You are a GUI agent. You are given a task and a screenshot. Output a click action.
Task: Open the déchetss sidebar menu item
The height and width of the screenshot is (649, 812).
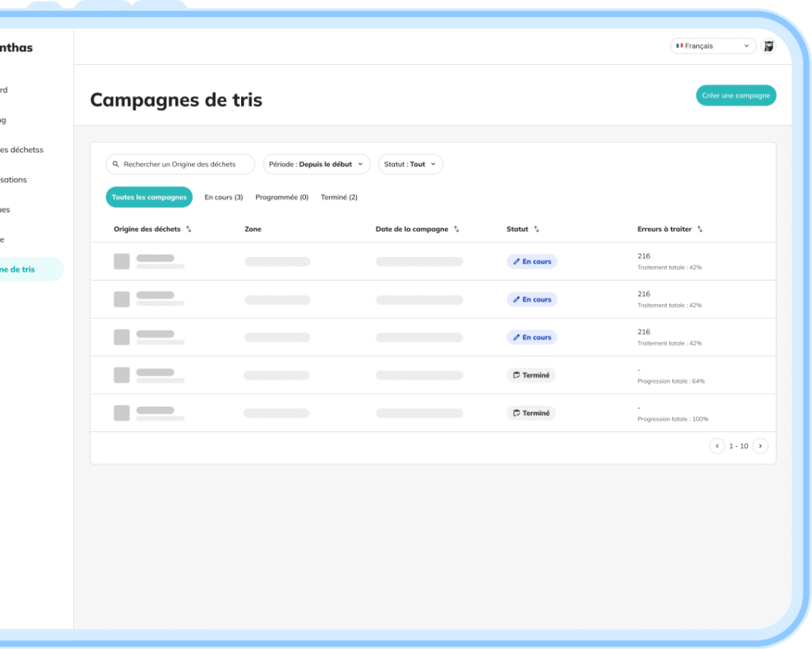pos(21,150)
